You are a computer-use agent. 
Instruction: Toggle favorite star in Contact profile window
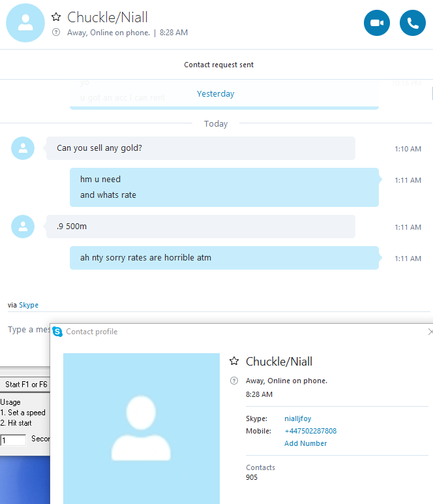[x=234, y=361]
